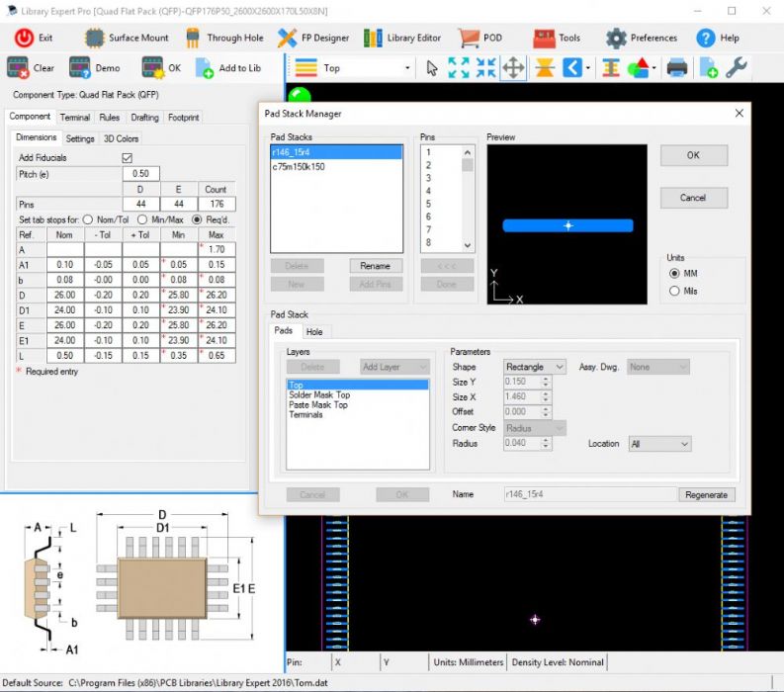Toggle the Add Fiducials checkbox
The width and height of the screenshot is (784, 692).
pos(127,157)
